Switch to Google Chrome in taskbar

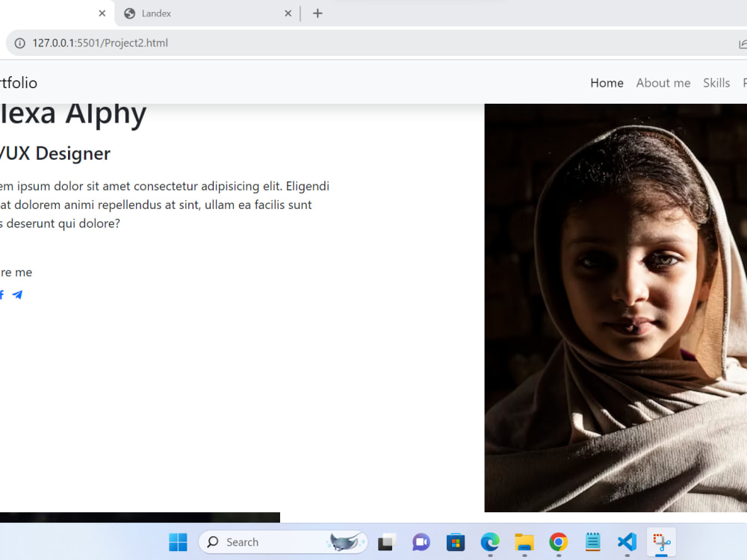click(558, 542)
